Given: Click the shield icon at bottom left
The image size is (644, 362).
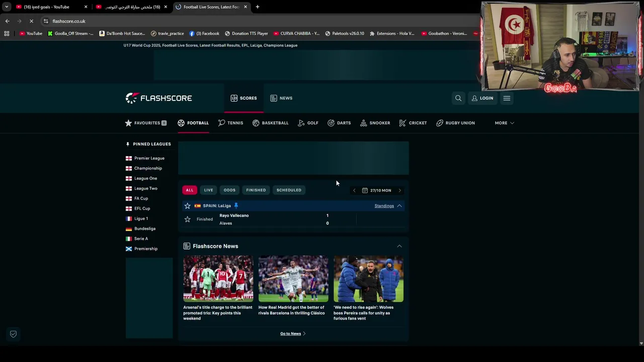Looking at the screenshot, I should [14, 334].
